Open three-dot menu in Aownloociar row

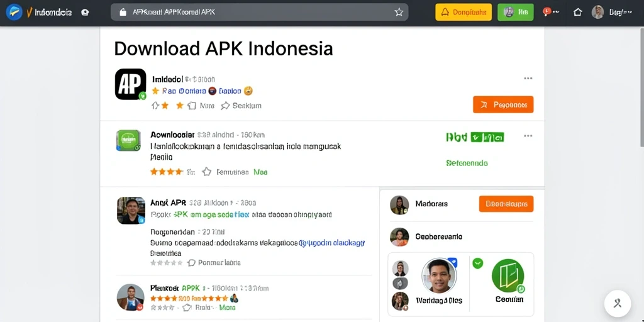pyautogui.click(x=528, y=136)
